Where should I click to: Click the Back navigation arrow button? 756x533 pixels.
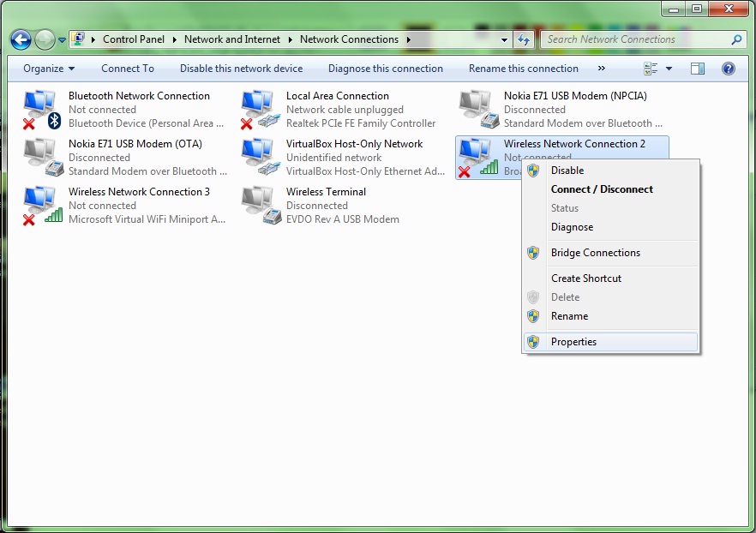[x=21, y=39]
